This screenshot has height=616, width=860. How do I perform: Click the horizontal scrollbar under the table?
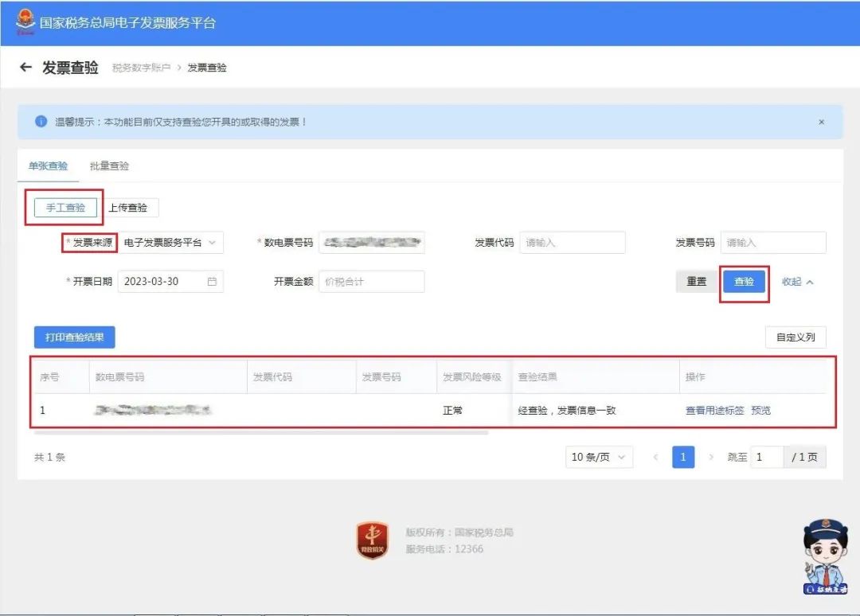(261, 433)
